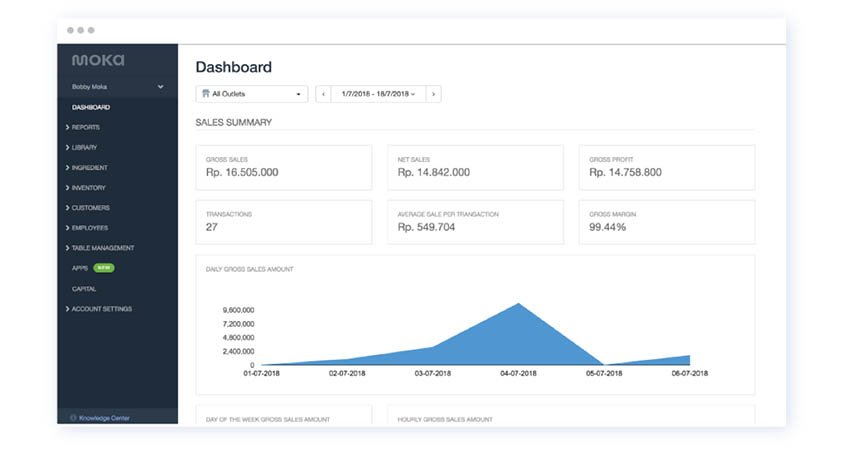The height and width of the screenshot is (450, 850).
Task: Expand the Bobby Moka account menu
Action: pyautogui.click(x=161, y=87)
